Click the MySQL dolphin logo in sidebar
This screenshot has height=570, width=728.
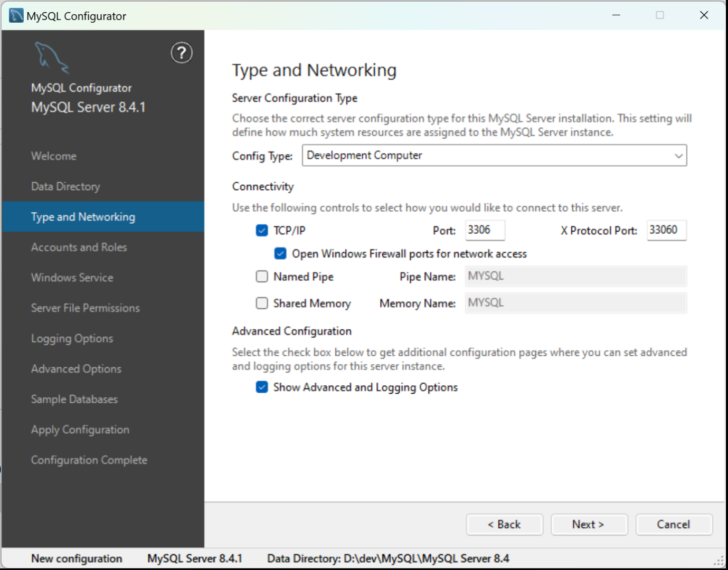[x=51, y=58]
